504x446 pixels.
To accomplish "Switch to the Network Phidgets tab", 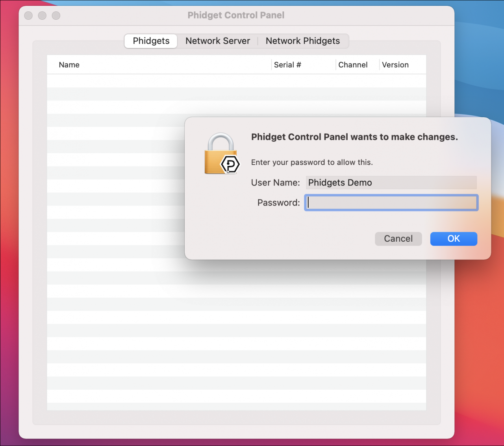I will coord(302,41).
